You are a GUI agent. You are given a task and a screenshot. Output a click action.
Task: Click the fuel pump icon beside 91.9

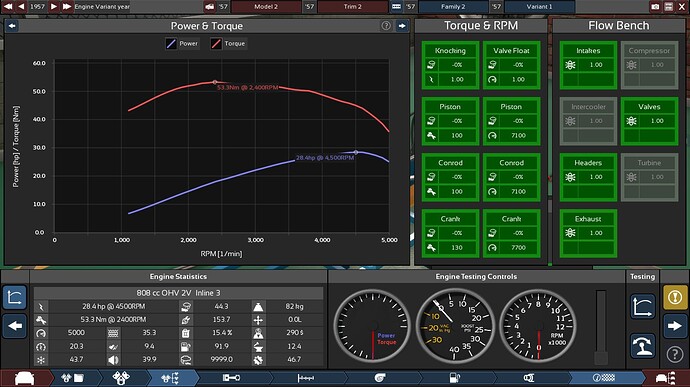click(186, 346)
